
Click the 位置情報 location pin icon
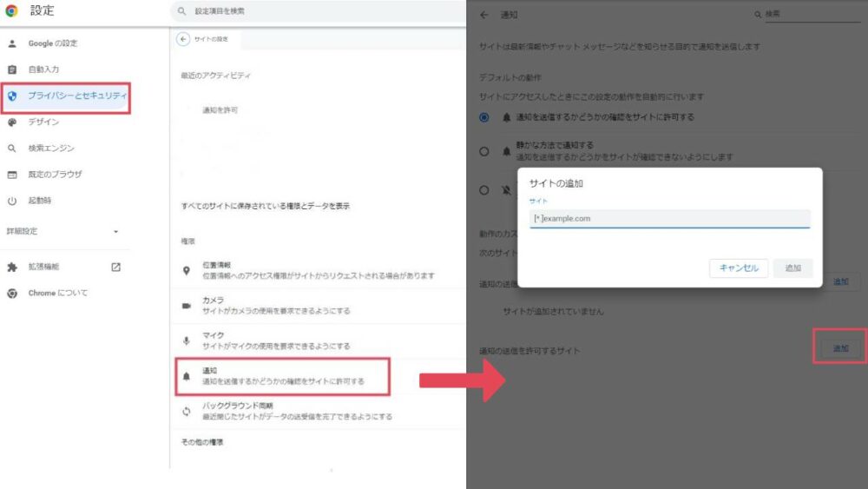click(187, 270)
